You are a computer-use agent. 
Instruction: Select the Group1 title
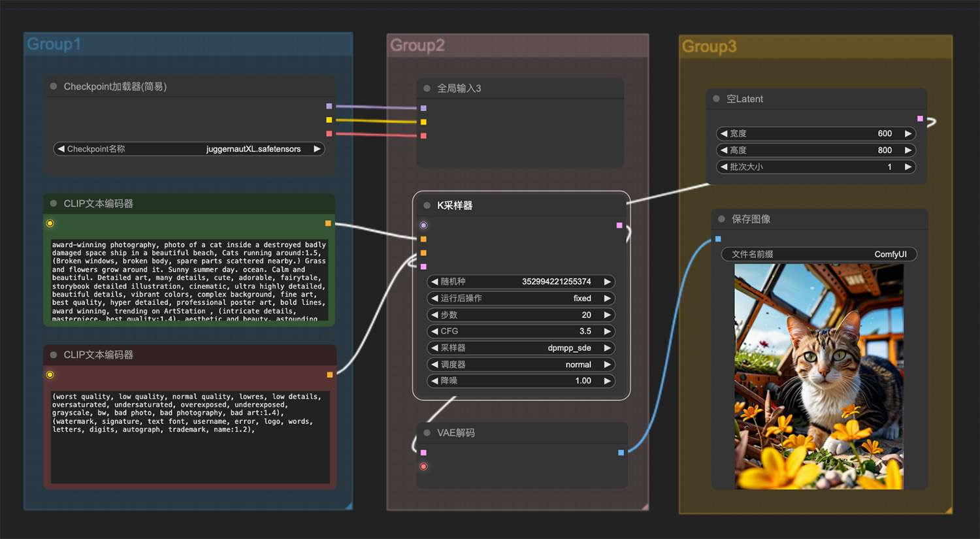pos(54,44)
